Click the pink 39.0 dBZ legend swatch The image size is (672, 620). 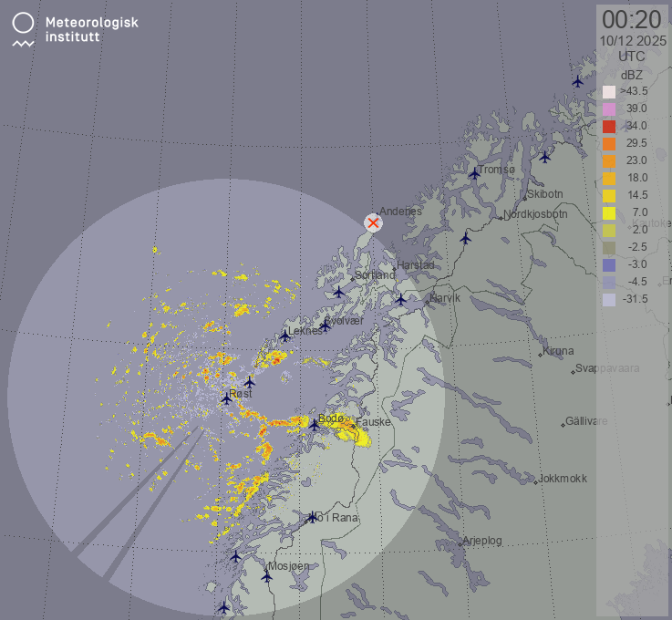click(x=609, y=109)
